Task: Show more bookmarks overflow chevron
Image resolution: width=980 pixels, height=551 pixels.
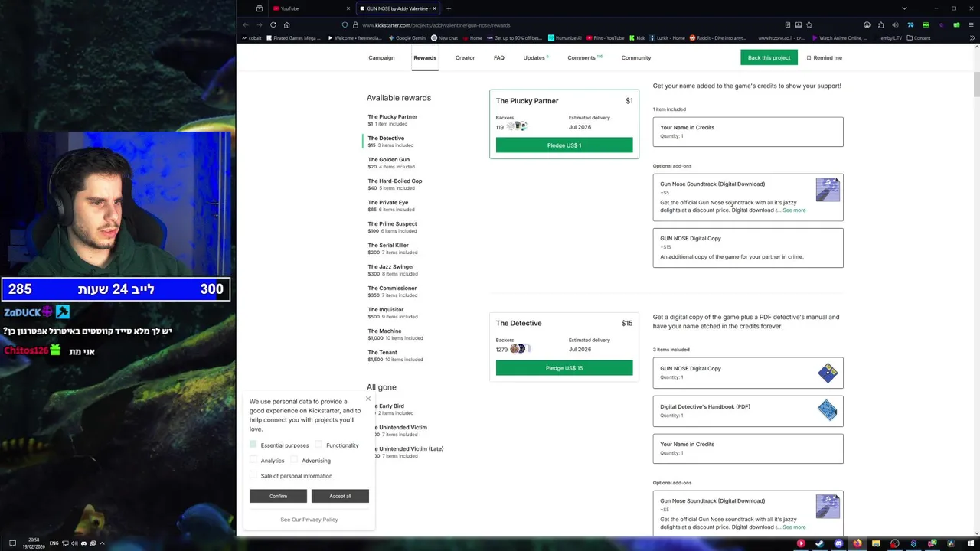Action: point(972,37)
